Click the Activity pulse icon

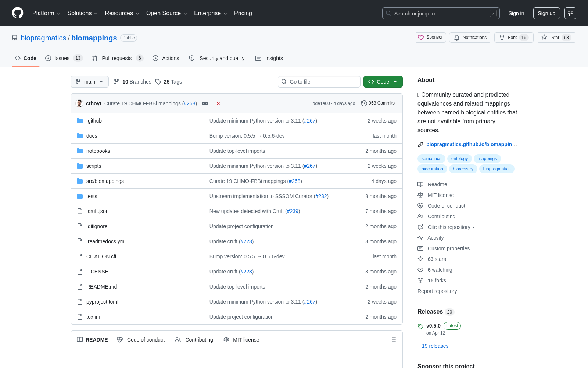click(420, 238)
